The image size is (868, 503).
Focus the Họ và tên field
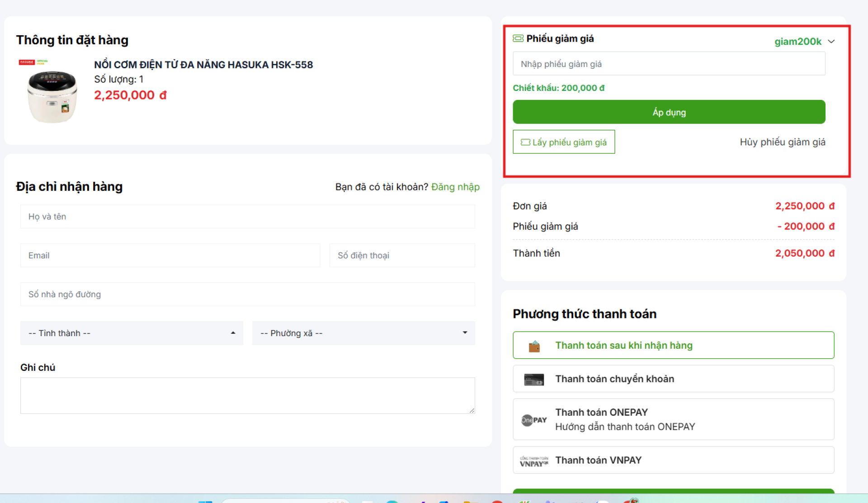(x=248, y=217)
